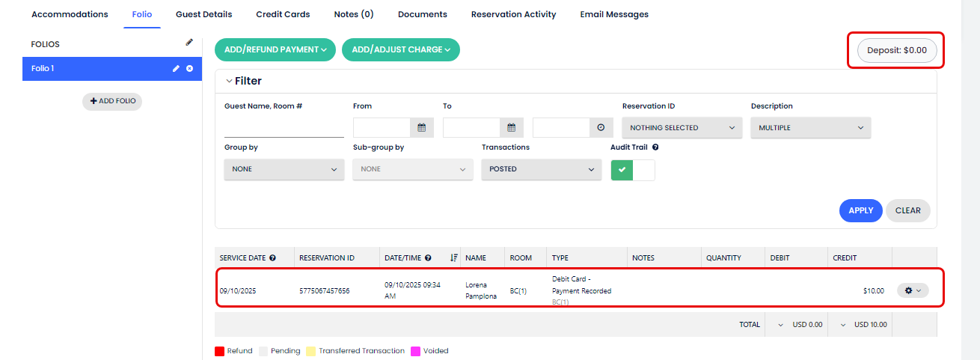Click the Date/Time column sort icon
980x360 pixels.
pyautogui.click(x=453, y=257)
